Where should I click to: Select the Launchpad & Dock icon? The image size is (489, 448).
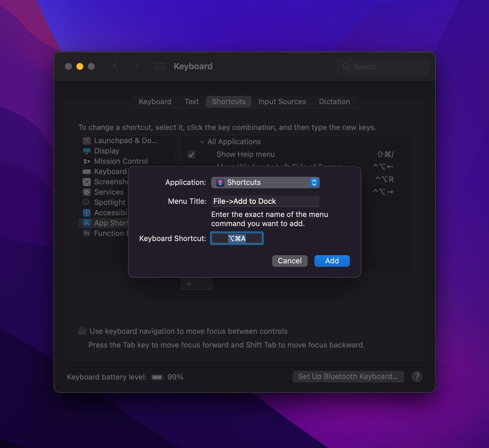86,141
